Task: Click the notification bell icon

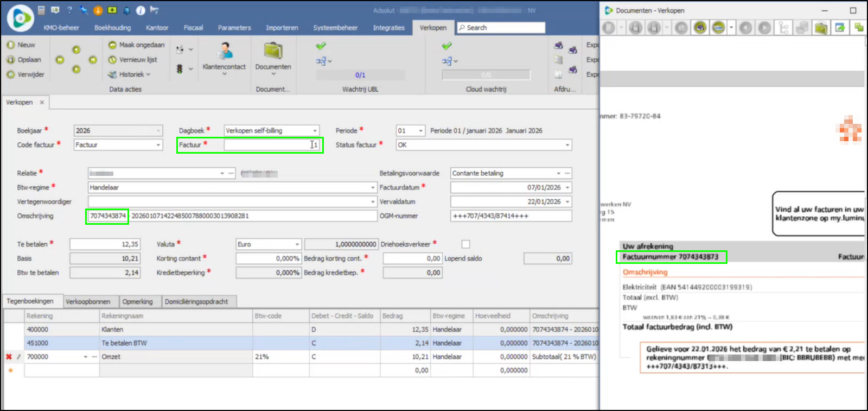Action: (126, 10)
